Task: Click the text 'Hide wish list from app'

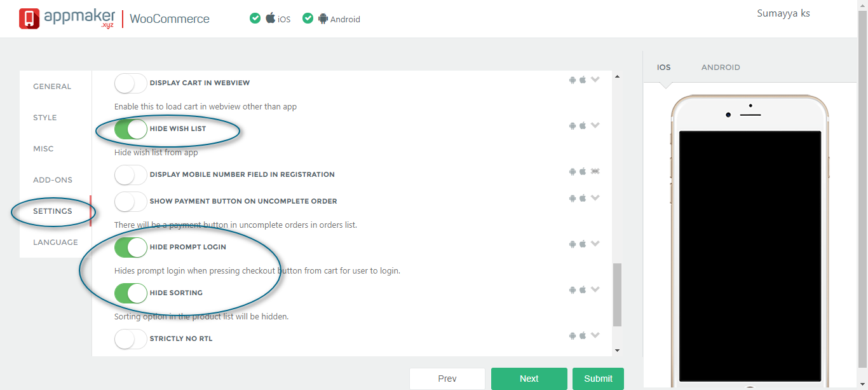Action: [156, 153]
